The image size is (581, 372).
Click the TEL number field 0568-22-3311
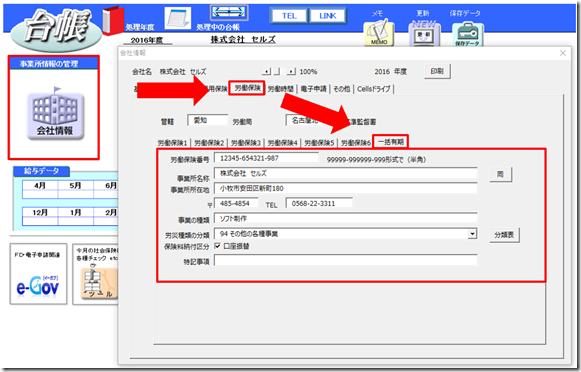(319, 203)
